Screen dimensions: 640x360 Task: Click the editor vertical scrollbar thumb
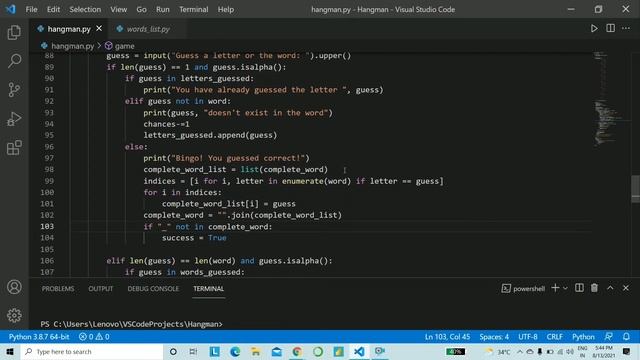[635, 189]
